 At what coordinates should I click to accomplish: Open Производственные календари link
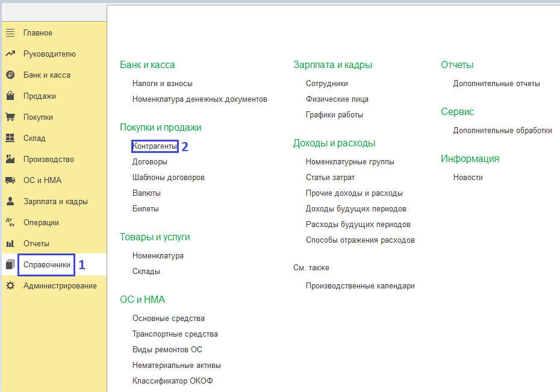pyautogui.click(x=360, y=286)
